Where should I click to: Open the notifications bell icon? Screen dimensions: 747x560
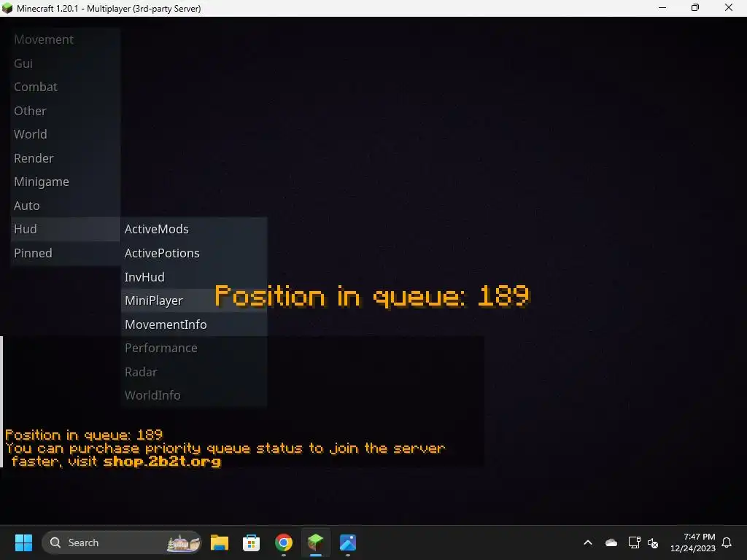point(727,542)
